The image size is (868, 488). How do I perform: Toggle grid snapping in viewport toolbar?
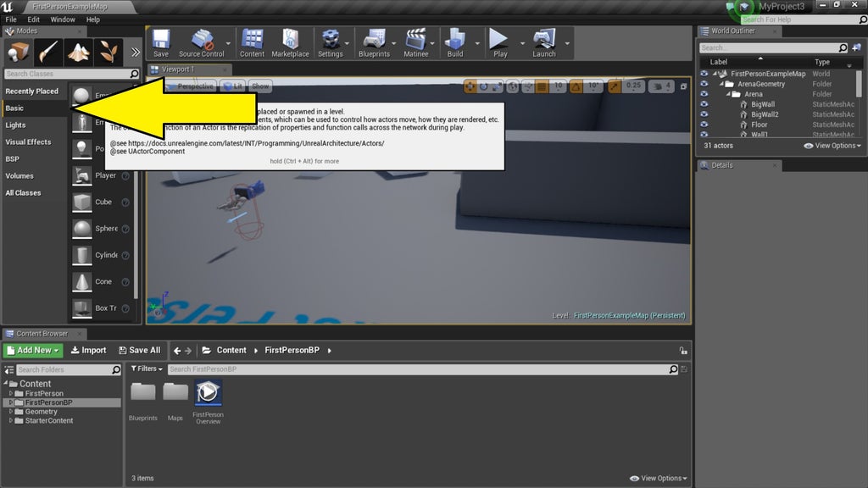click(540, 86)
